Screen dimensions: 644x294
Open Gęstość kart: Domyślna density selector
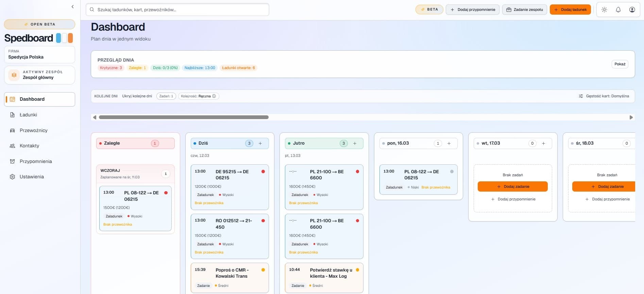coord(604,96)
